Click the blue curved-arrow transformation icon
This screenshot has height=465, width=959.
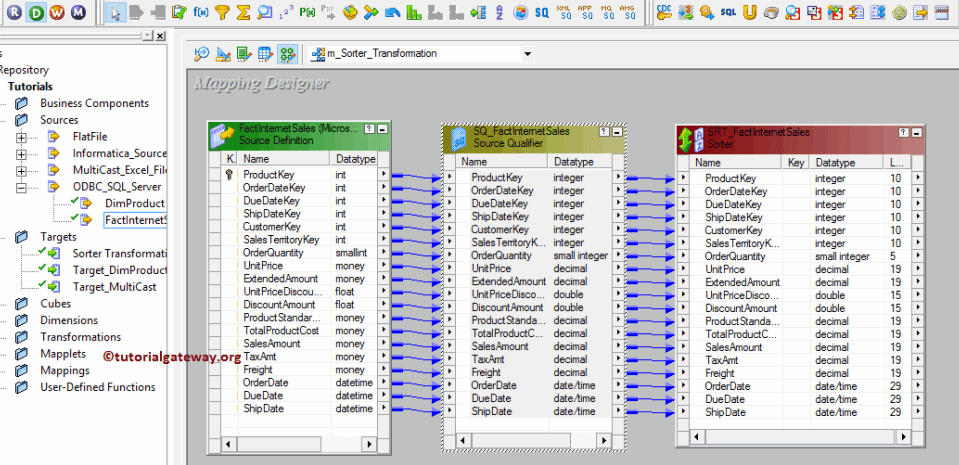[393, 12]
